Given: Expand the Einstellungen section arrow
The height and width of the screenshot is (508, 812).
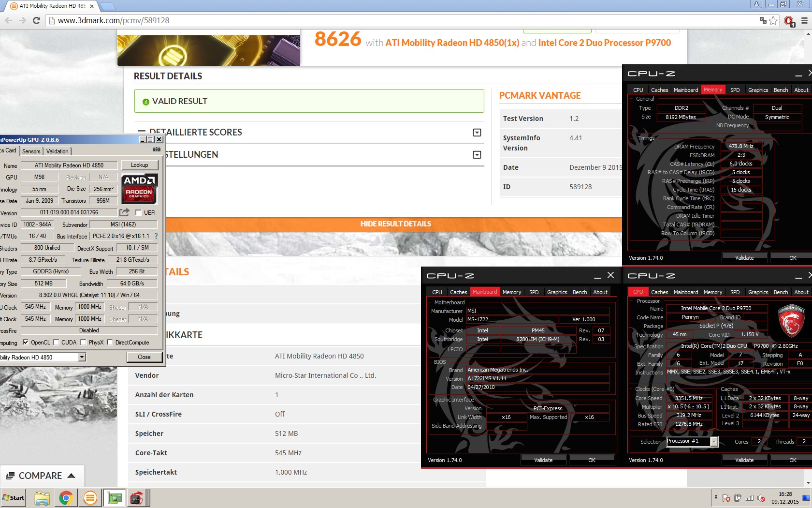Looking at the screenshot, I should pos(477,155).
